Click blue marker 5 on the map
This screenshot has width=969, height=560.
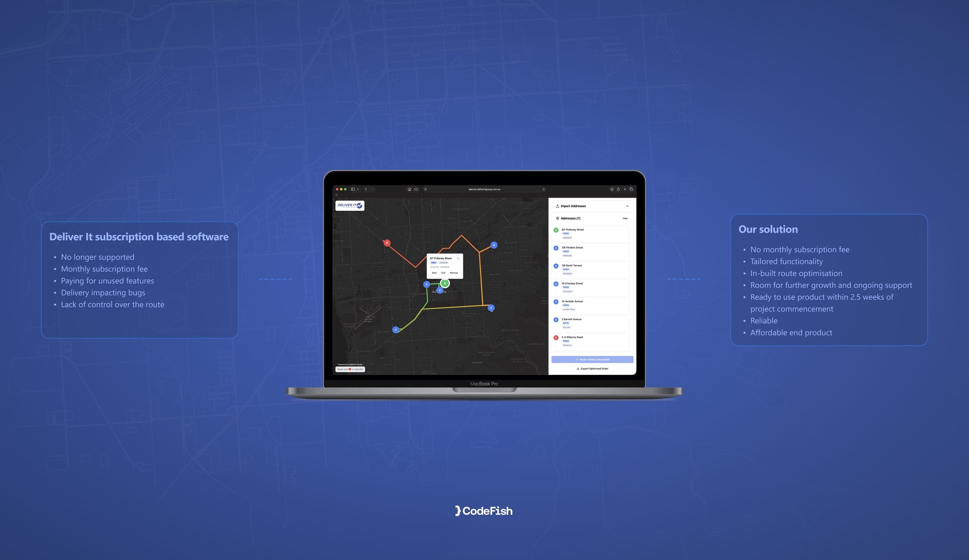(x=491, y=308)
